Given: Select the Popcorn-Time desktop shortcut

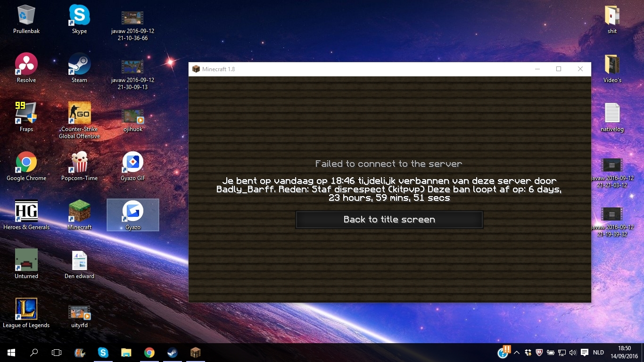Looking at the screenshot, I should pyautogui.click(x=79, y=166).
